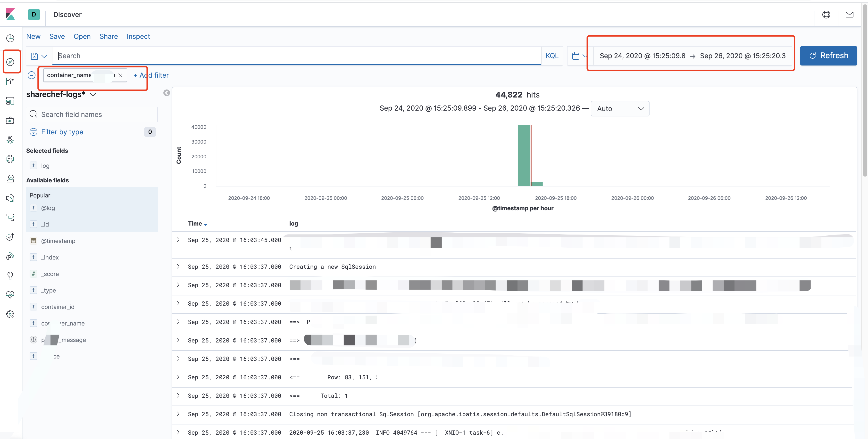Open Maps pin icon in sidebar
868x439 pixels.
(10, 139)
